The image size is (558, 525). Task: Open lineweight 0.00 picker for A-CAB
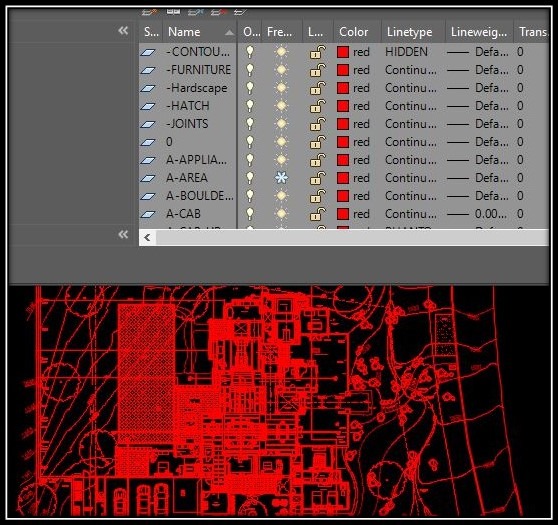[477, 214]
